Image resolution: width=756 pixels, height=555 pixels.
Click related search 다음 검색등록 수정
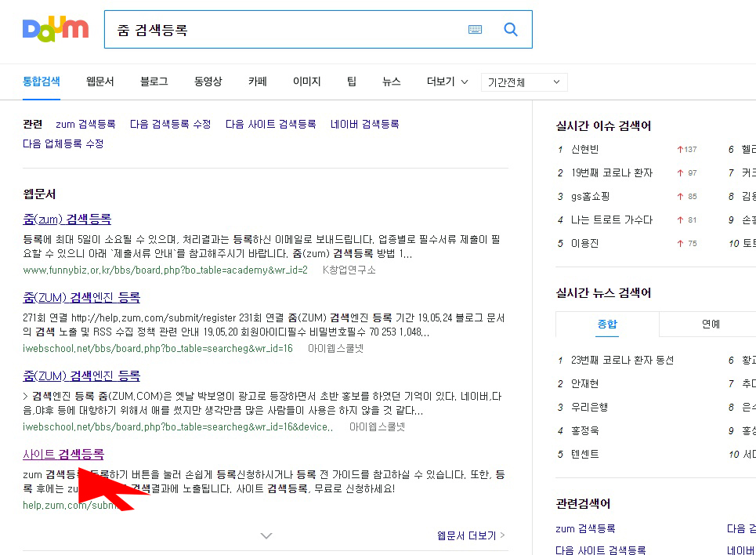click(x=171, y=124)
